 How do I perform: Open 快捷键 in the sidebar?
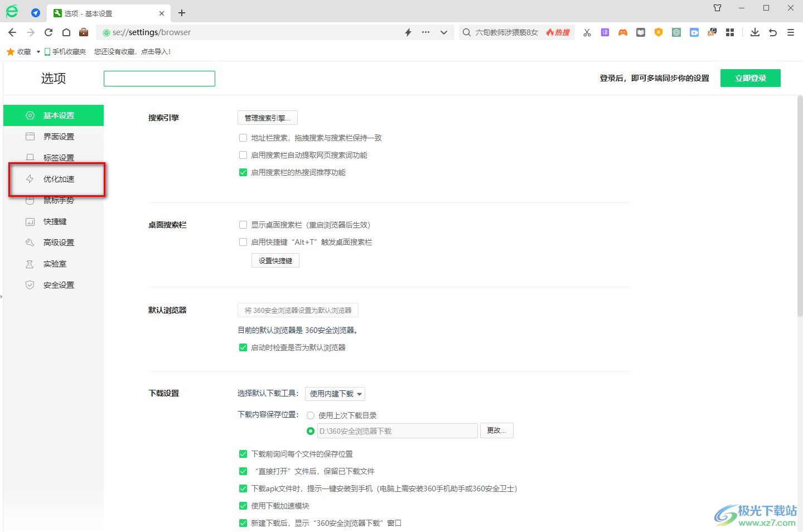pos(54,221)
